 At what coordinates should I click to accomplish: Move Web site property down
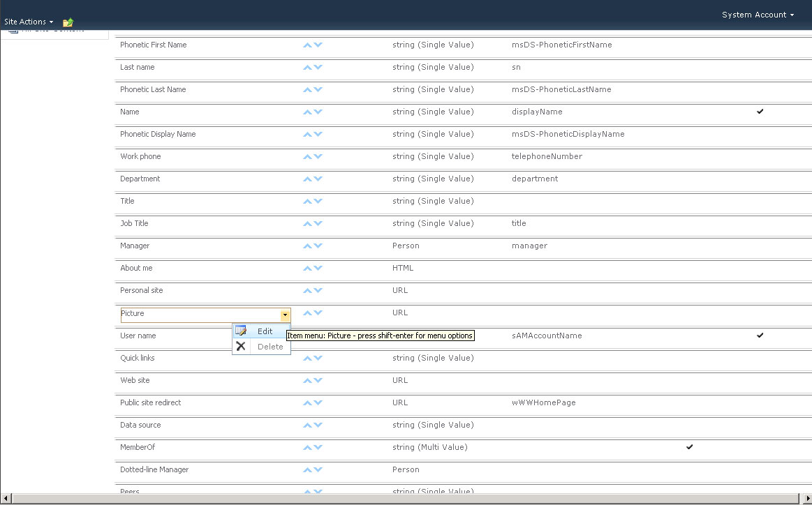[318, 380]
